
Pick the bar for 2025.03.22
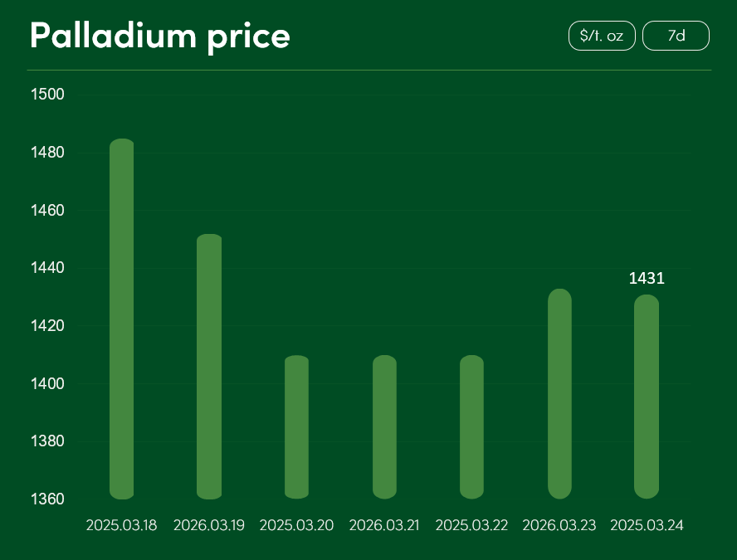(x=471, y=427)
